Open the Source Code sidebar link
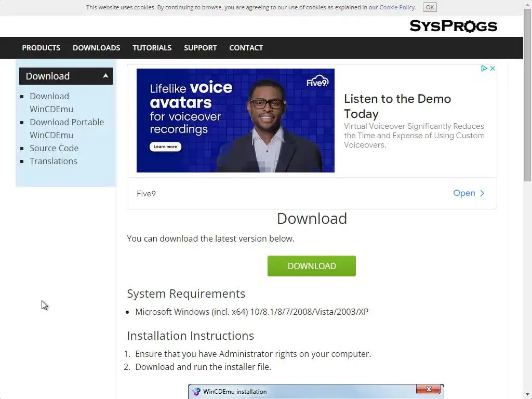 pos(54,148)
